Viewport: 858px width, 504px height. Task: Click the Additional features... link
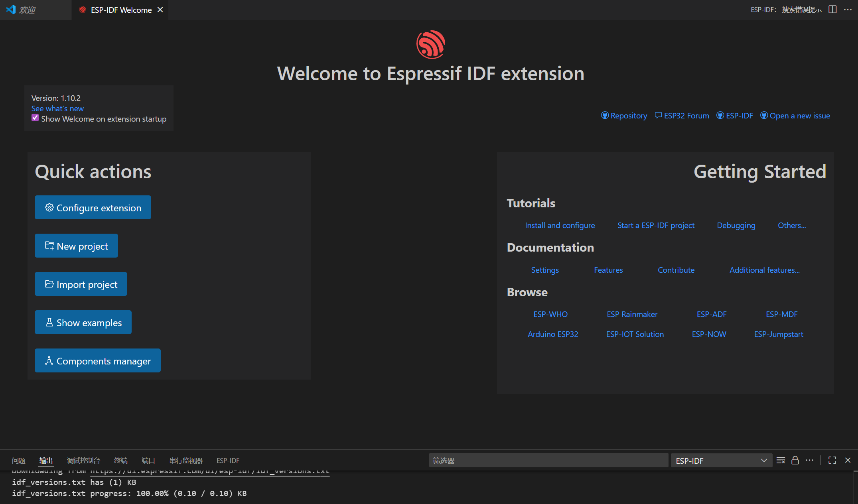pyautogui.click(x=765, y=270)
